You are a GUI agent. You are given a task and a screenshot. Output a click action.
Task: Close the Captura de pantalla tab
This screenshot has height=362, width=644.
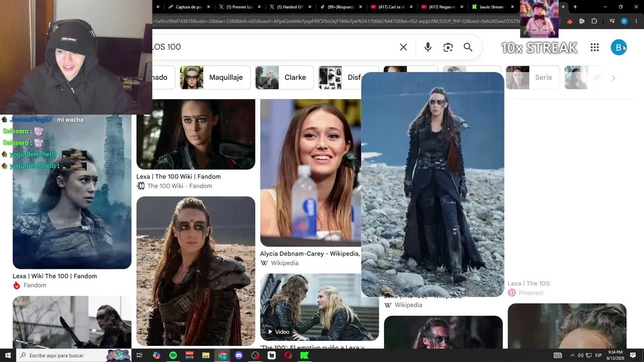click(x=208, y=7)
